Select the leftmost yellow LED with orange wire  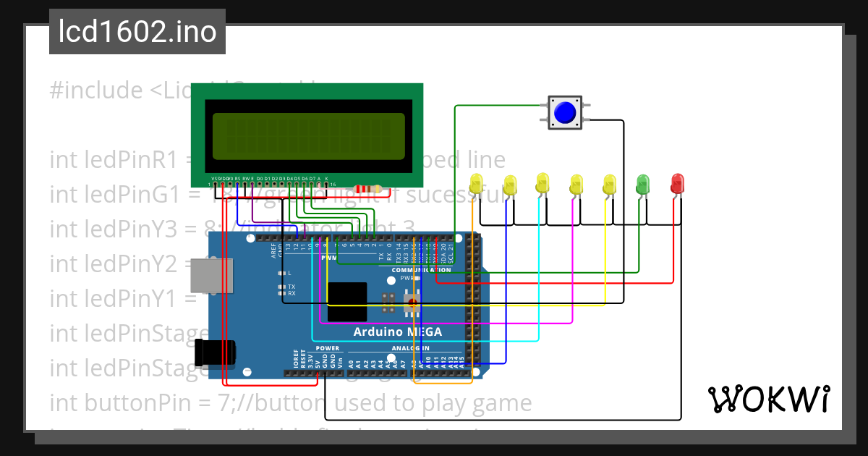pyautogui.click(x=476, y=184)
